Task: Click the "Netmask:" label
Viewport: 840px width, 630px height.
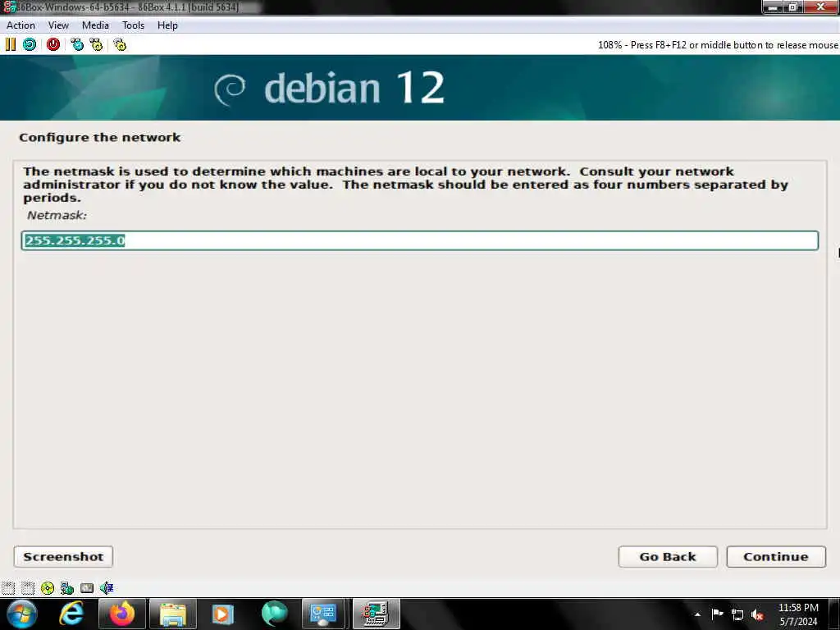Action: (57, 216)
